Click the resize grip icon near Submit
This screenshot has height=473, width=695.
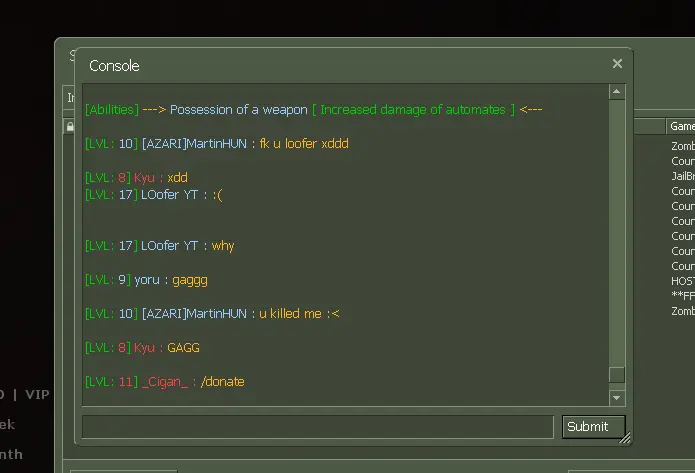point(625,438)
